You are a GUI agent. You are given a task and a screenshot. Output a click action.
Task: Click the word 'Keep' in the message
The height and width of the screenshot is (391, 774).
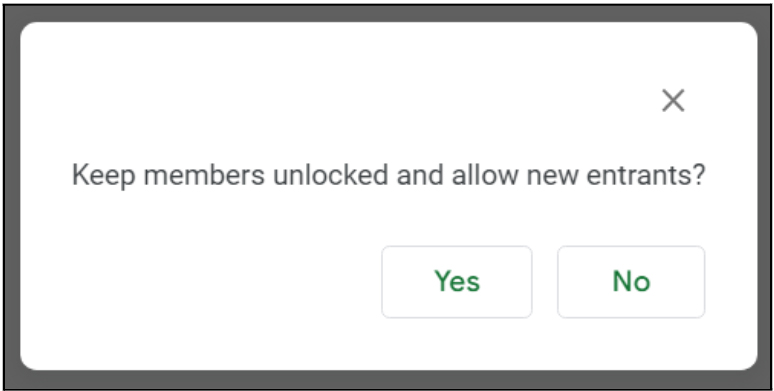(103, 176)
